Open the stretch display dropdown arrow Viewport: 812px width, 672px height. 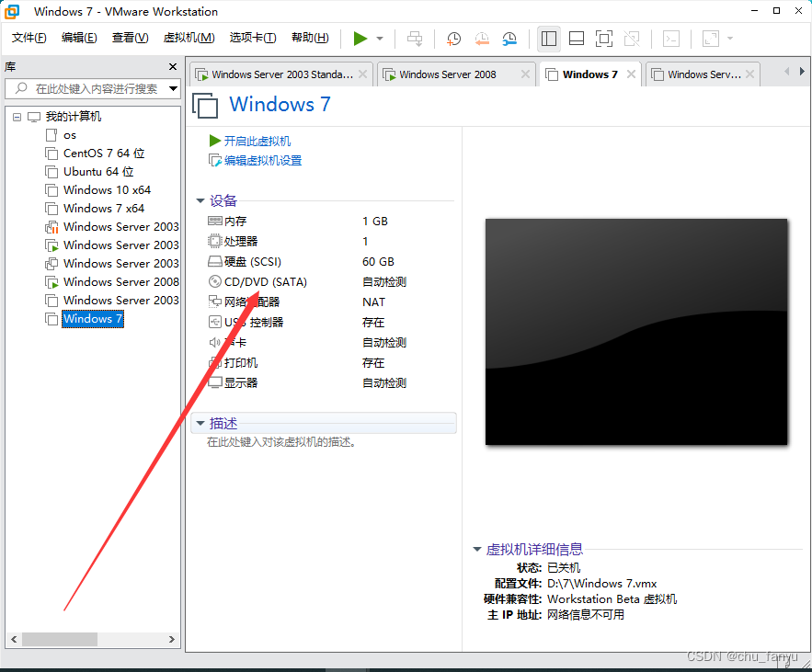pyautogui.click(x=730, y=39)
